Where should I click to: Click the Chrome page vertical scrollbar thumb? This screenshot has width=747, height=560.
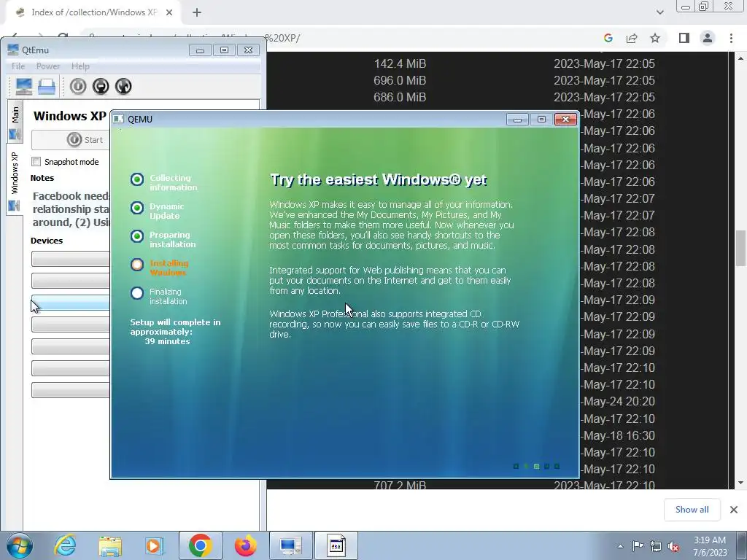pyautogui.click(x=740, y=248)
